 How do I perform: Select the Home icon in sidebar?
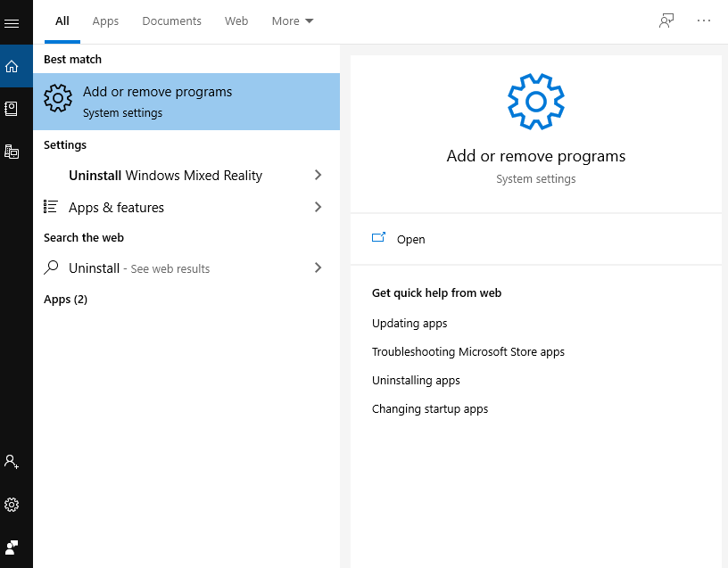[12, 66]
